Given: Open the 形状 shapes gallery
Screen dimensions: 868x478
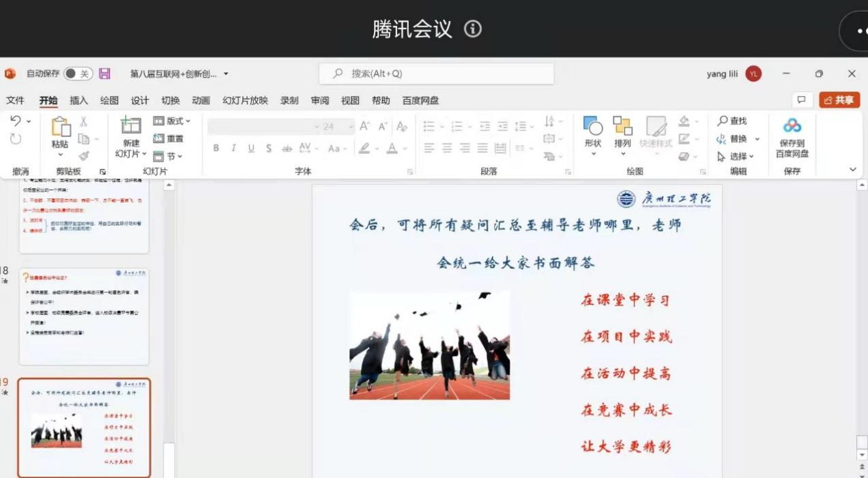Looking at the screenshot, I should [592, 126].
